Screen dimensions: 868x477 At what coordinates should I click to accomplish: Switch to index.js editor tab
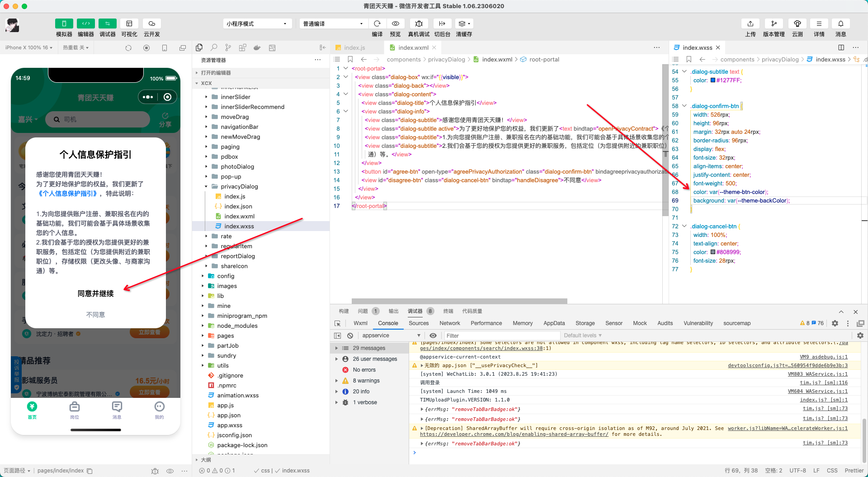tap(354, 47)
